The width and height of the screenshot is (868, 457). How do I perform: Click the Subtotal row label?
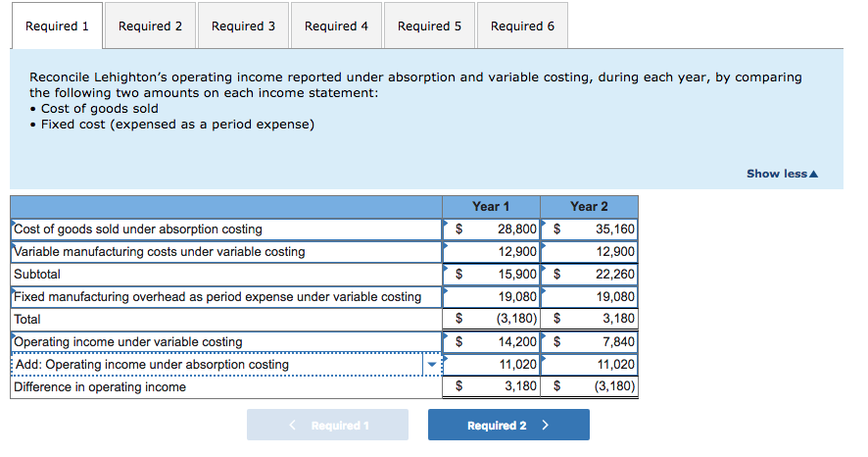37,275
